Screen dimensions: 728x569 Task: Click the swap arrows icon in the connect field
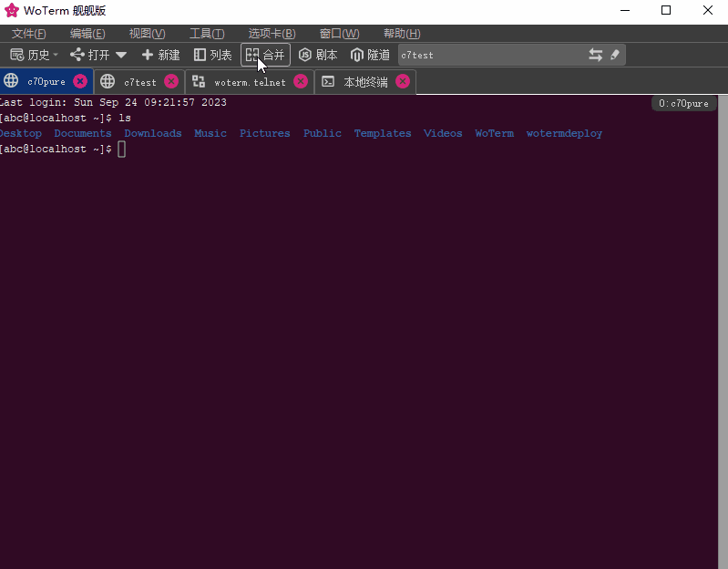[596, 55]
